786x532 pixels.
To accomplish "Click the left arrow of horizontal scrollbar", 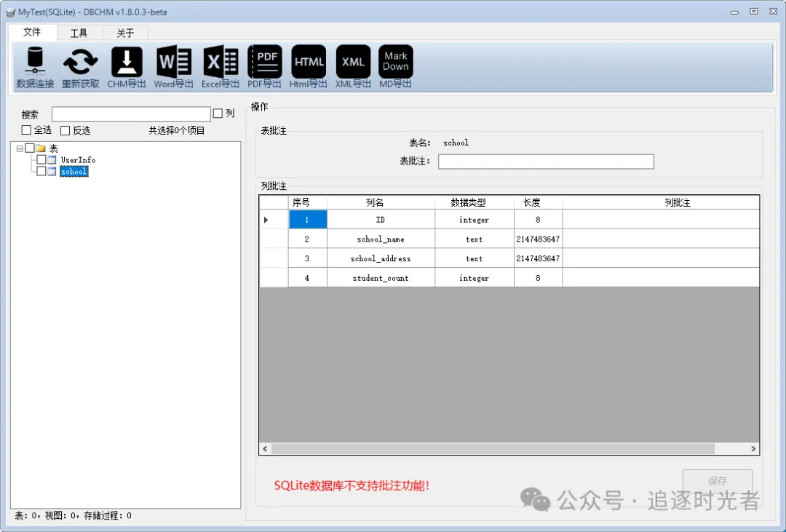I will coord(265,449).
